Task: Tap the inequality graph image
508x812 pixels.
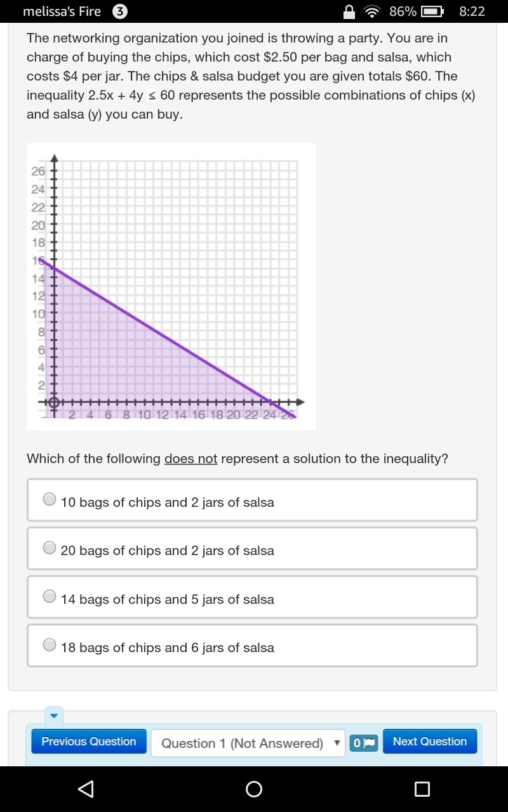Action: 171,287
